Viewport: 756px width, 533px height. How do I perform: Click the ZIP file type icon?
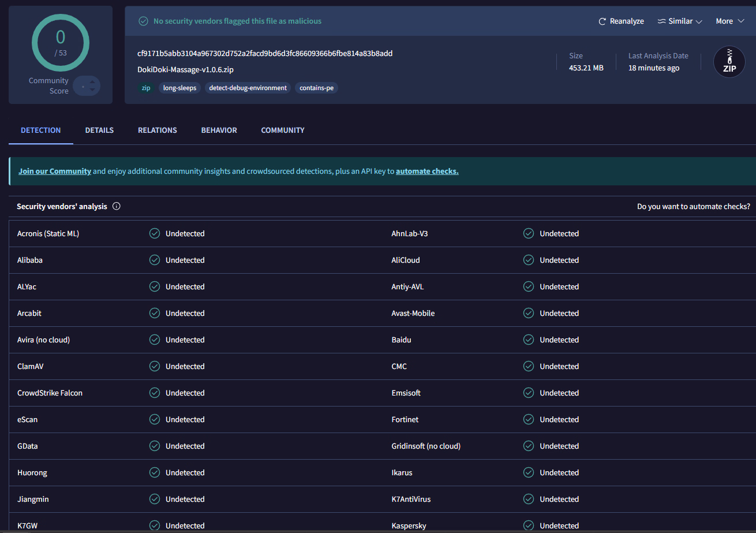click(729, 62)
